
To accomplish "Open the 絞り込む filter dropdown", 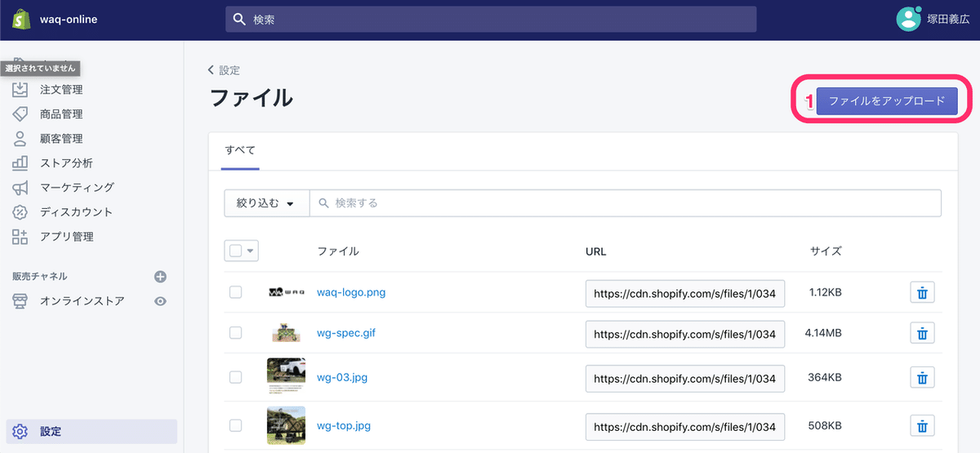I will 266,203.
